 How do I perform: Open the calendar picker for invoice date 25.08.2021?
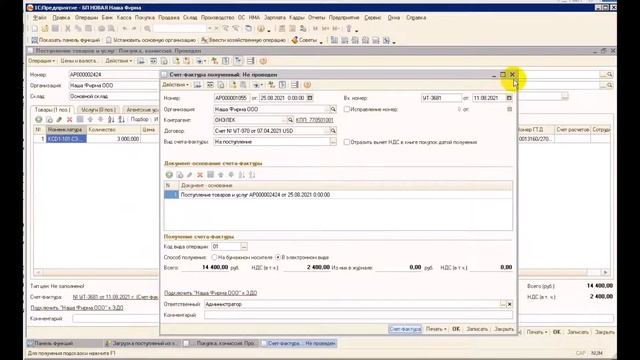coord(310,98)
